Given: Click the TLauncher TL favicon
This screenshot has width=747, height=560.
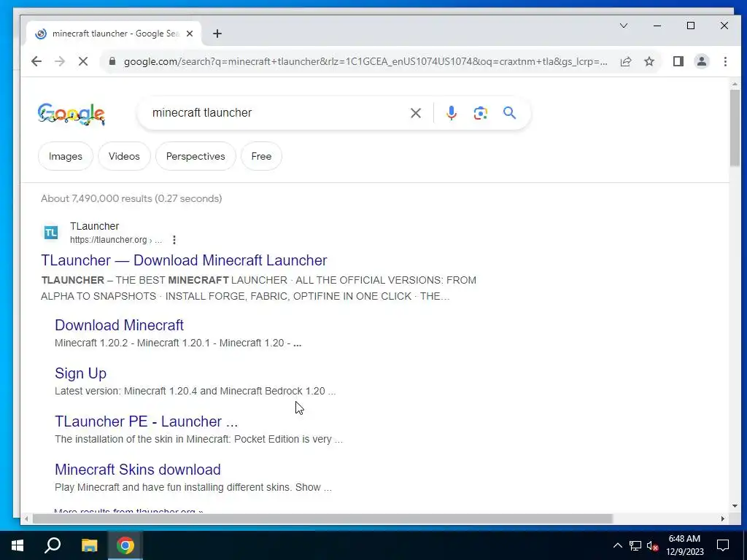Looking at the screenshot, I should point(51,233).
